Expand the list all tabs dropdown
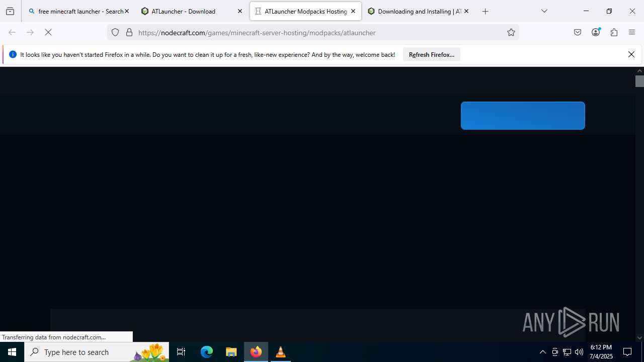The image size is (644, 362). (x=544, y=11)
